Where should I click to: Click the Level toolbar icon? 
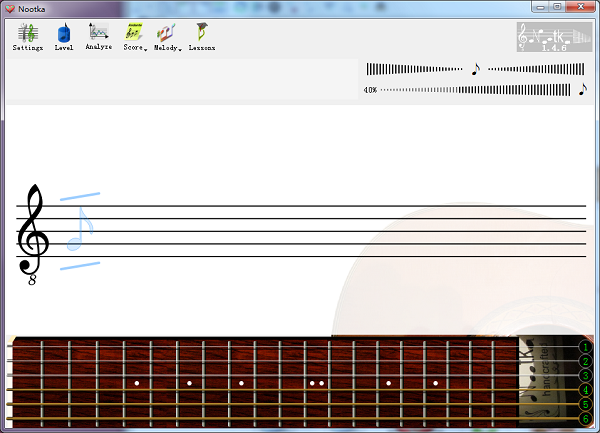point(64,36)
